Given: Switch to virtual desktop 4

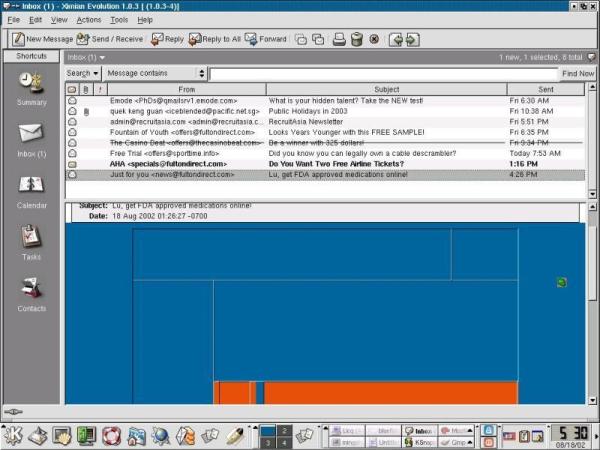Looking at the screenshot, I should pyautogui.click(x=284, y=443).
